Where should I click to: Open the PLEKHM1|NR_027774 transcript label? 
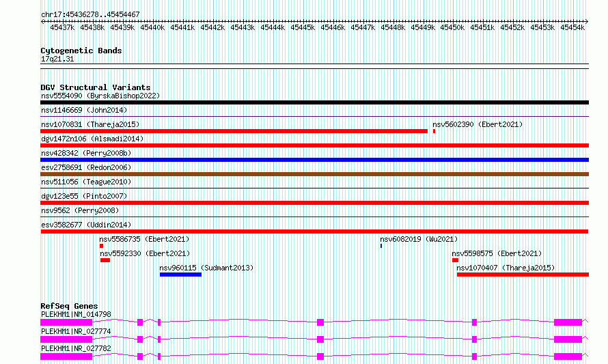point(76,331)
